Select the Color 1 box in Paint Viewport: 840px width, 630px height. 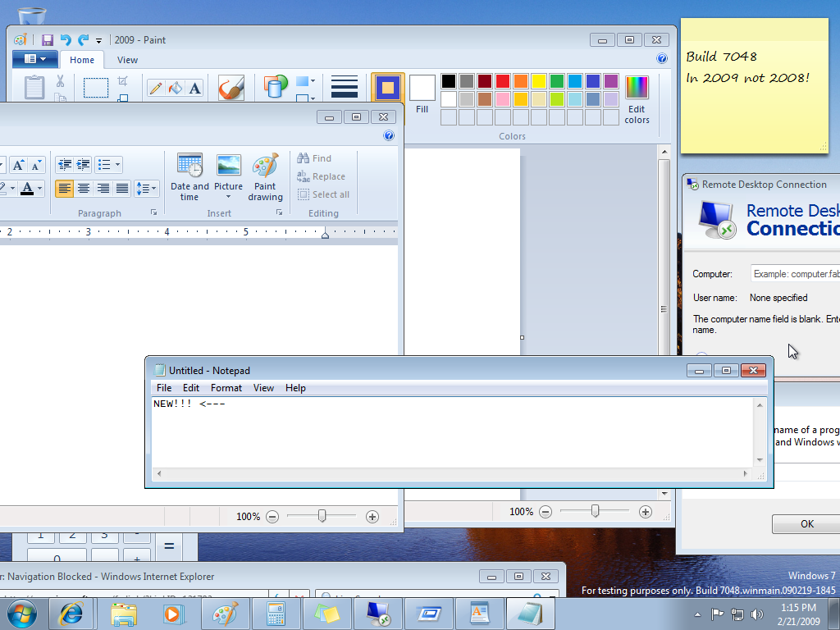(x=387, y=87)
